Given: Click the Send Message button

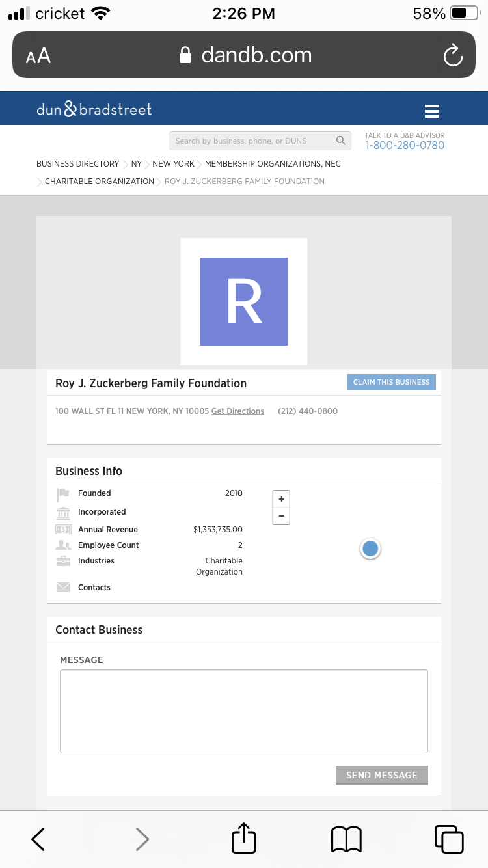Looking at the screenshot, I should coord(382,775).
